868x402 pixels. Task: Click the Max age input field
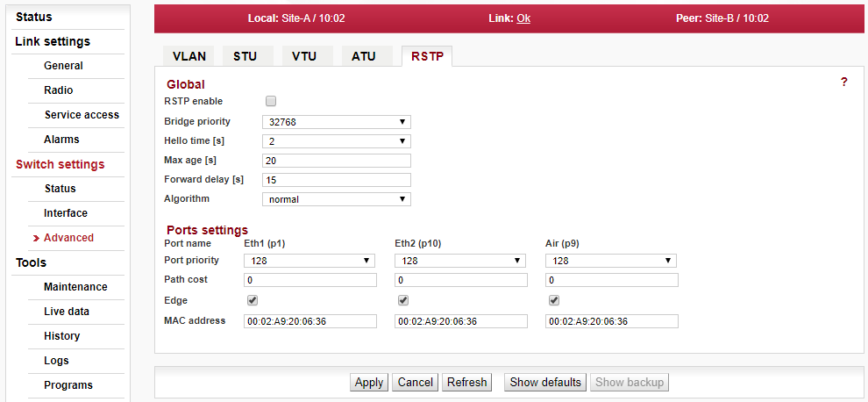[336, 161]
